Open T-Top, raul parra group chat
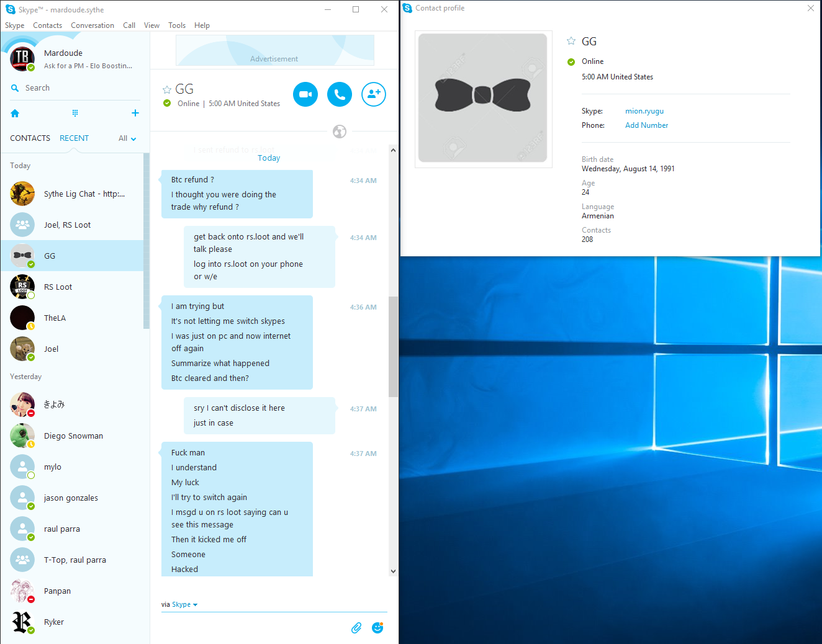The width and height of the screenshot is (822, 644). 72,560
